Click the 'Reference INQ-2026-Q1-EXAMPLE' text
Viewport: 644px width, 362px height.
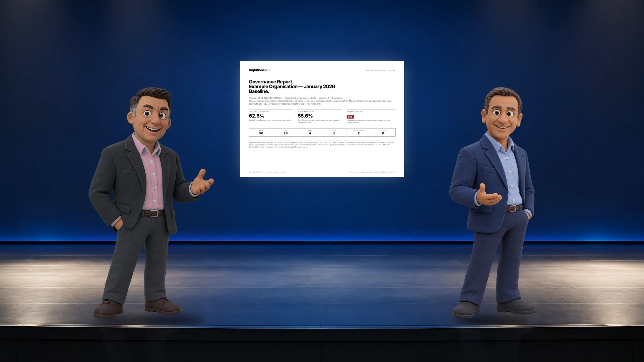(x=265, y=98)
